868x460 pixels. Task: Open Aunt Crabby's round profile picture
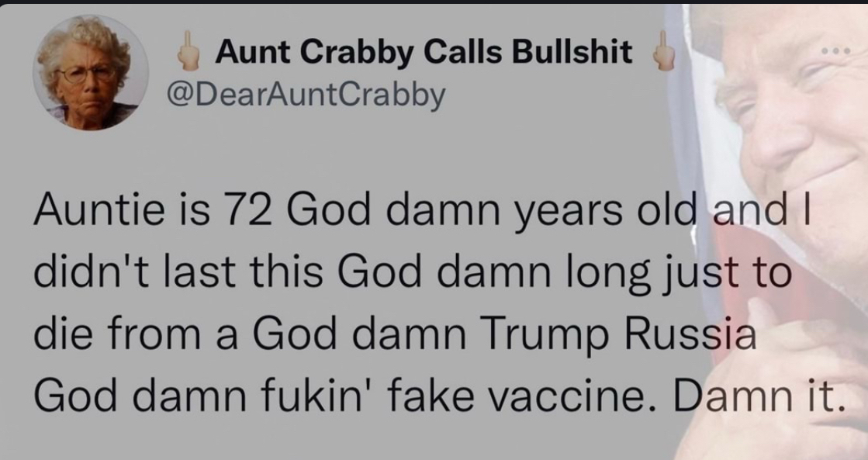coord(87,72)
